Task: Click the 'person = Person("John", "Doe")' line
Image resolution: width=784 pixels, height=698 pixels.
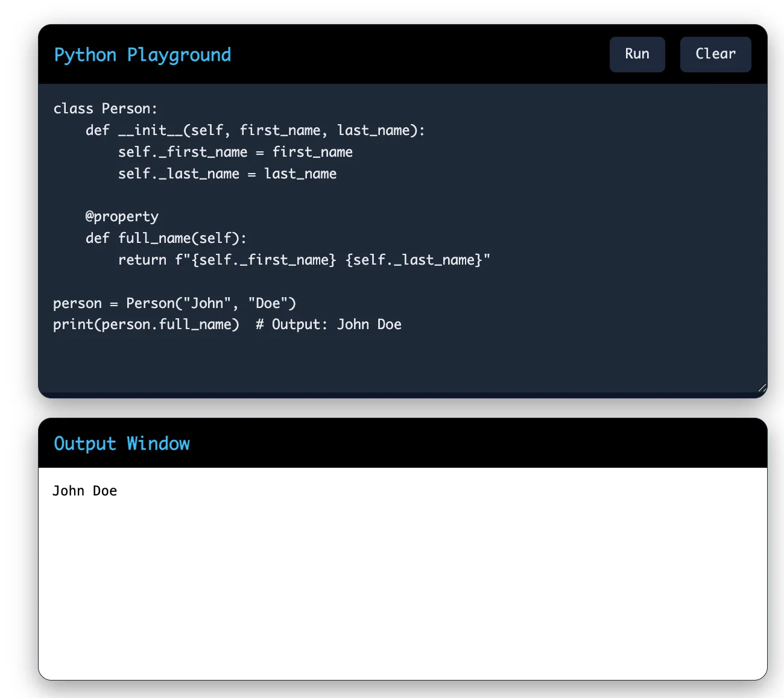Action: coord(174,303)
